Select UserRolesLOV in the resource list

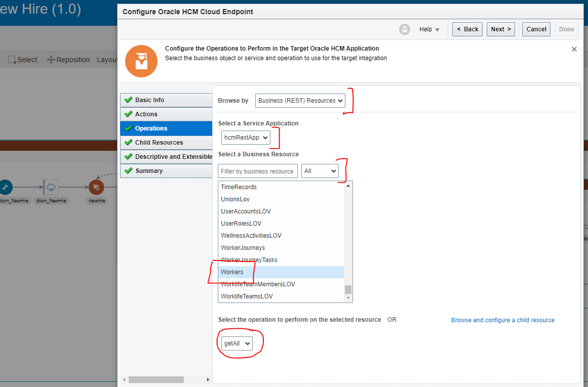(x=281, y=223)
